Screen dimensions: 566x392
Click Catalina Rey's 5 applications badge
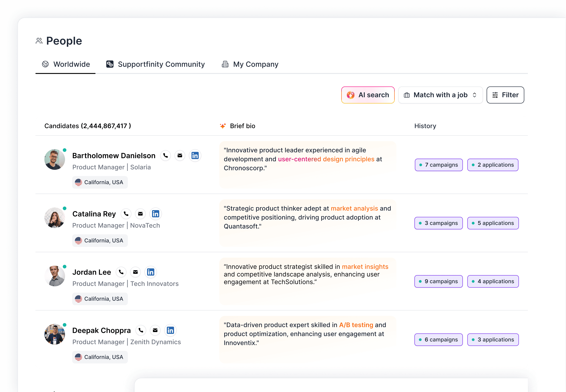pos(493,223)
